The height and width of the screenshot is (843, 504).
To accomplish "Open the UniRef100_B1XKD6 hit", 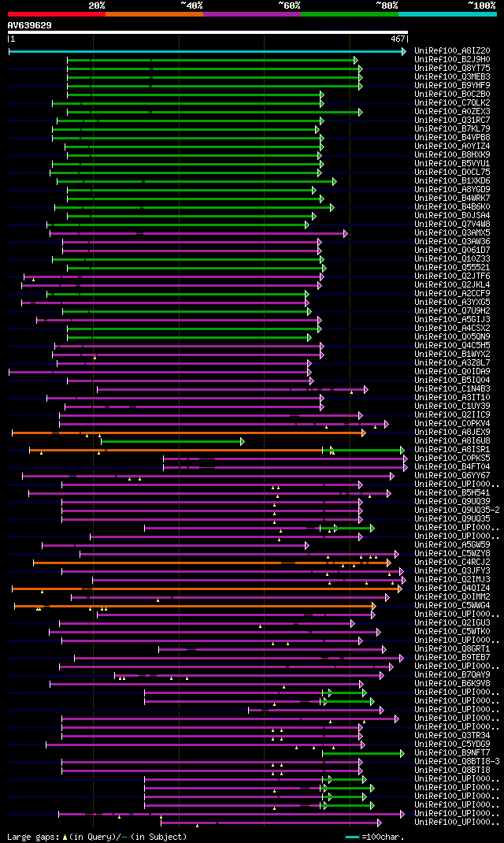I will tap(452, 181).
